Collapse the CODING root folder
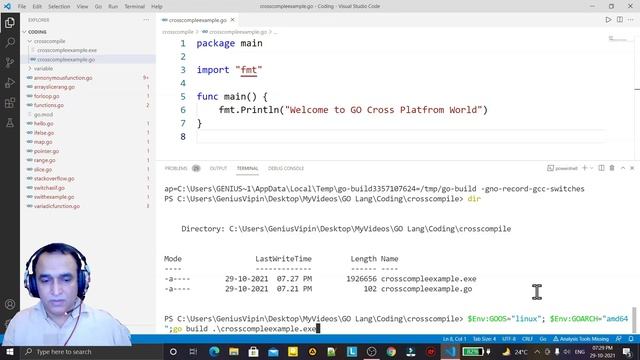The height and width of the screenshot is (360, 640). (37, 32)
